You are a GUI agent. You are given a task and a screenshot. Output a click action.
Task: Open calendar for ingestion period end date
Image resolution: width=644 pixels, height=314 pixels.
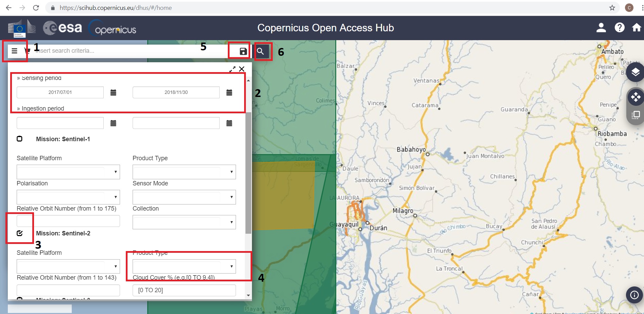coord(229,123)
